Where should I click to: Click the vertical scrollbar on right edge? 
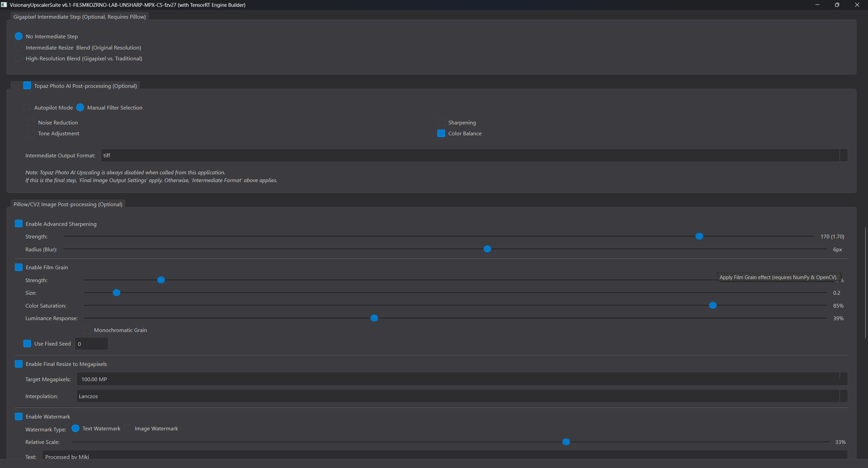pyautogui.click(x=865, y=282)
